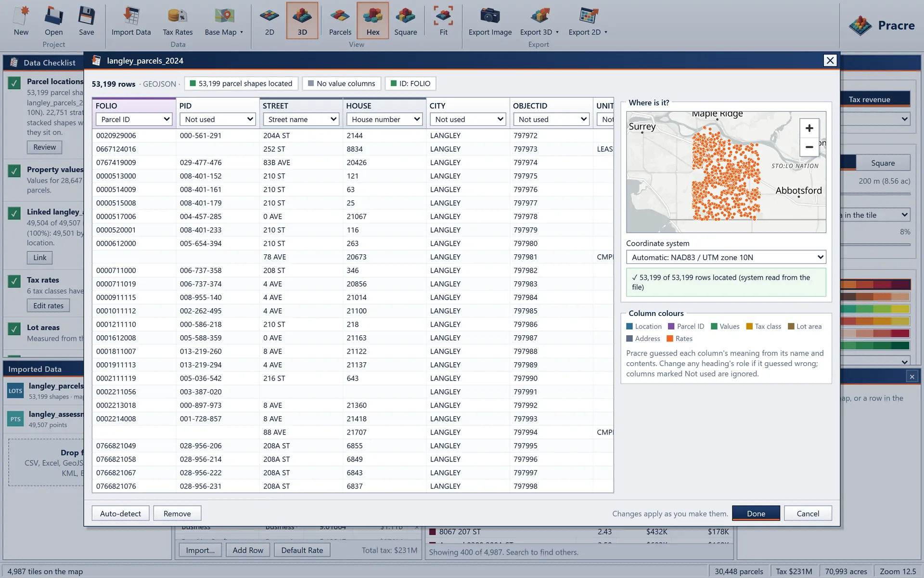Screen dimensions: 924x578
Task: Click the Cancel button
Action: tap(808, 513)
